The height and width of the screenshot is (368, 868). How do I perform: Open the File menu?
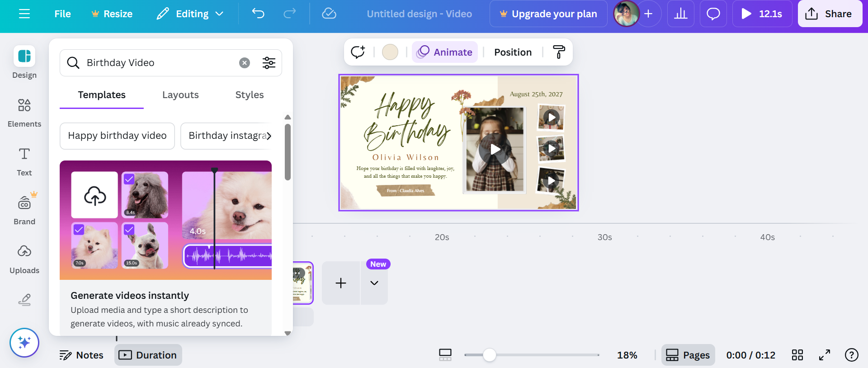pyautogui.click(x=62, y=14)
